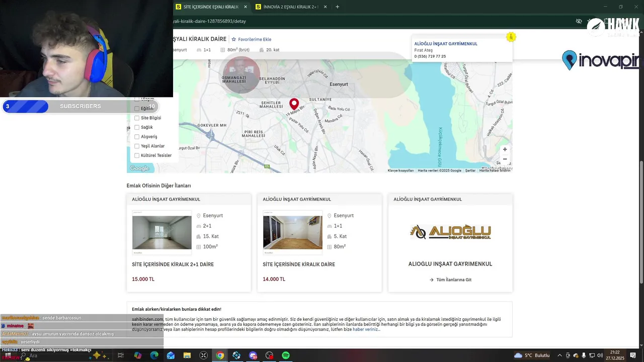Click the page vertical scrollbar
Viewport: 644px width, 362px height.
pyautogui.click(x=641, y=221)
